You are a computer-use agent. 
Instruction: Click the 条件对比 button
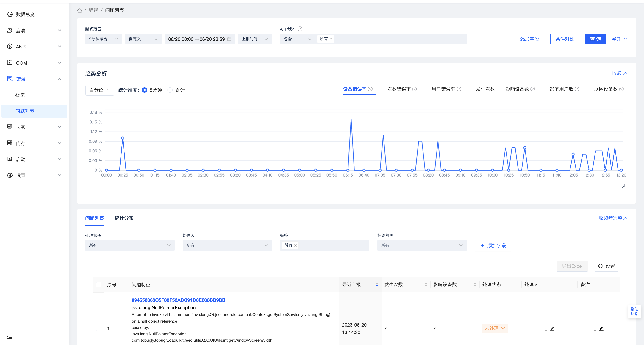pyautogui.click(x=565, y=39)
